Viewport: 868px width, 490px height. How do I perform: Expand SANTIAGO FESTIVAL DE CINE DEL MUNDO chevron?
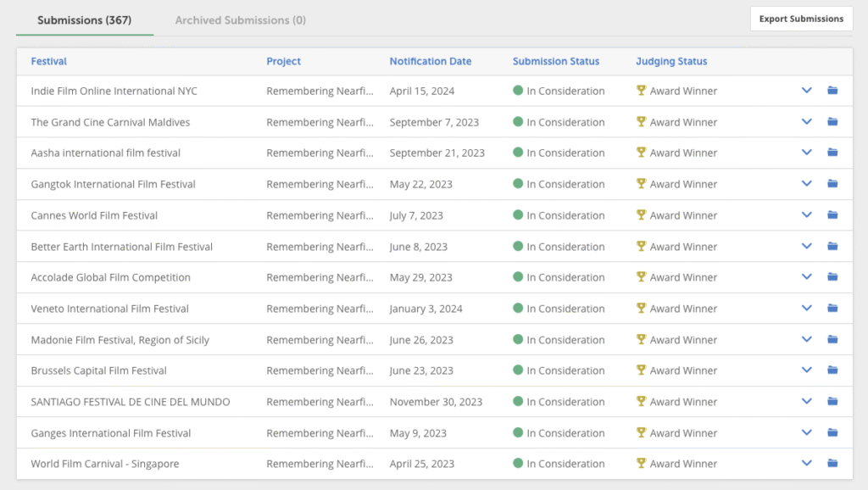(x=806, y=402)
